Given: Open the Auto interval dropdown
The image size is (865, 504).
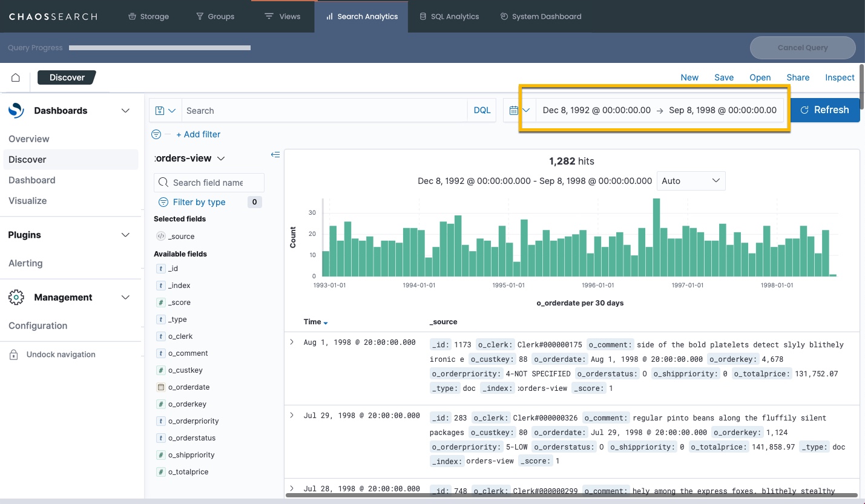Looking at the screenshot, I should 691,181.
